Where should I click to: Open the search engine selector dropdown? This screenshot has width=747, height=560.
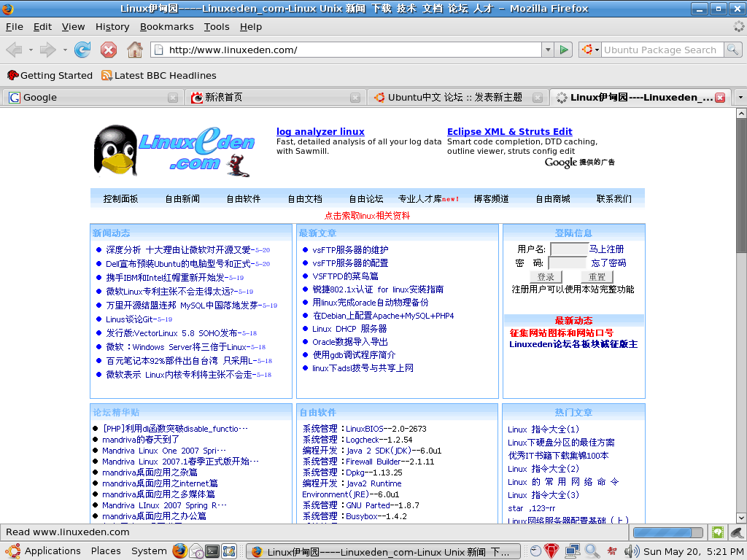tap(589, 50)
